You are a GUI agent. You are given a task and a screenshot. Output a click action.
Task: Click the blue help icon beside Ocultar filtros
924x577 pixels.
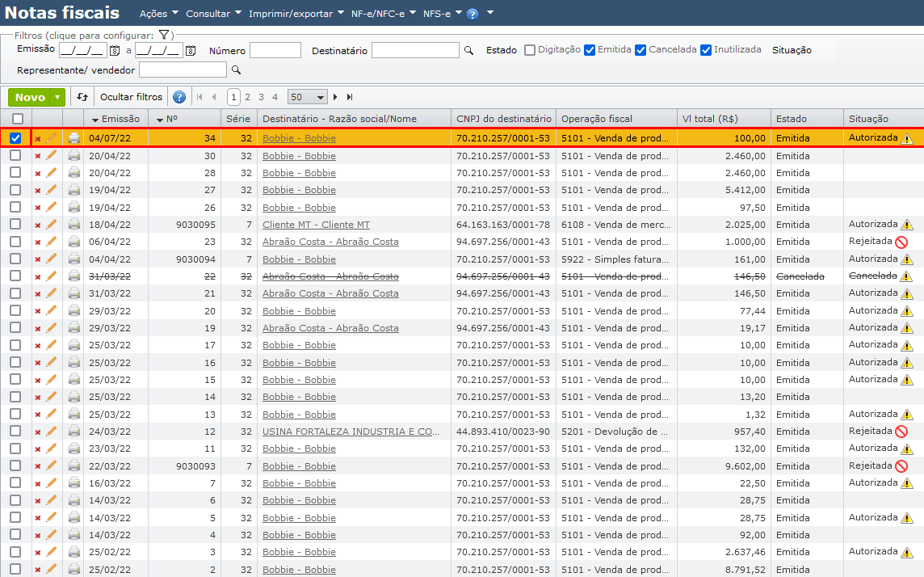(179, 97)
